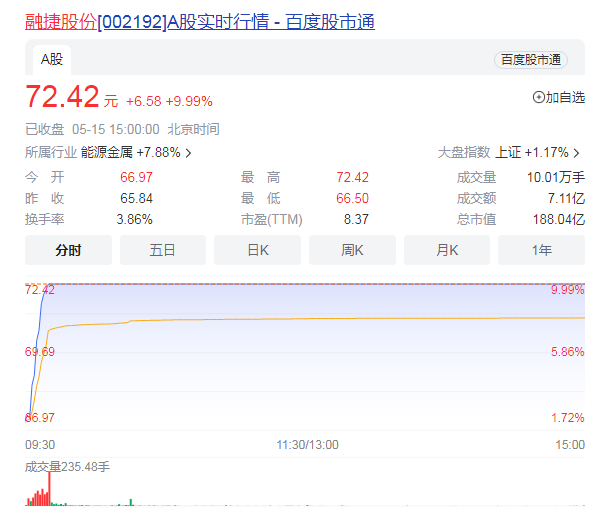Click the 11:30/13:00 point on time axis
Viewport: 615px width, 519px height.
pos(308,444)
